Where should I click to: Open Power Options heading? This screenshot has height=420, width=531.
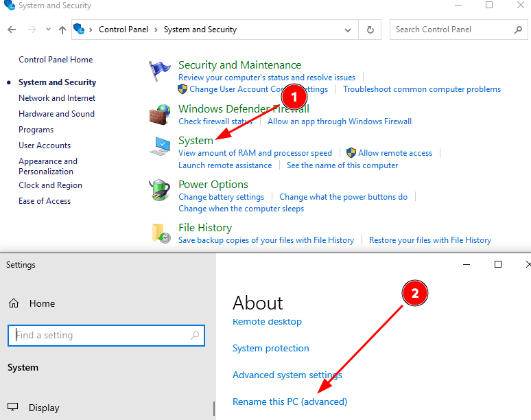tap(213, 184)
